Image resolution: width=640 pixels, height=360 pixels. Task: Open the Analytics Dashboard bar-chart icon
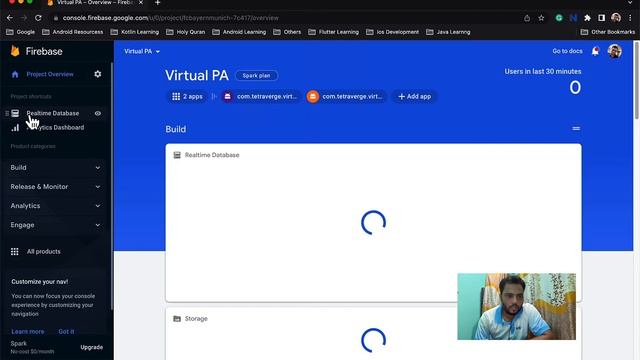[x=15, y=128]
